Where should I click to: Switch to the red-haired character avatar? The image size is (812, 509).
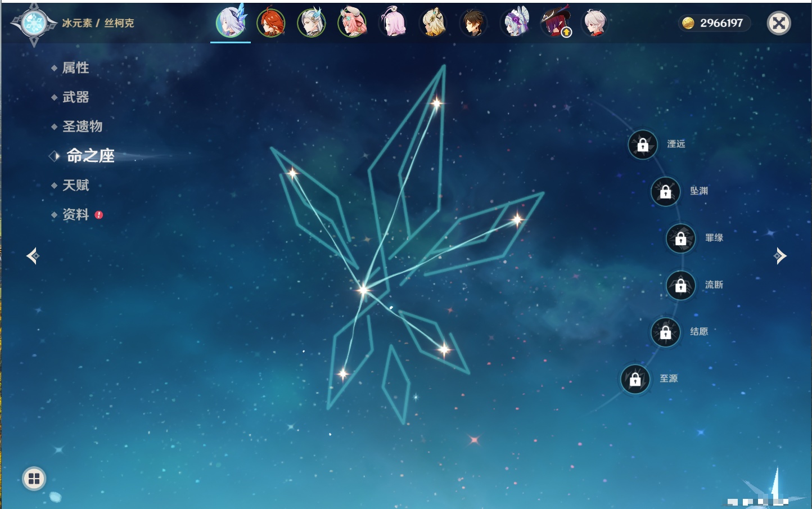coord(271,23)
